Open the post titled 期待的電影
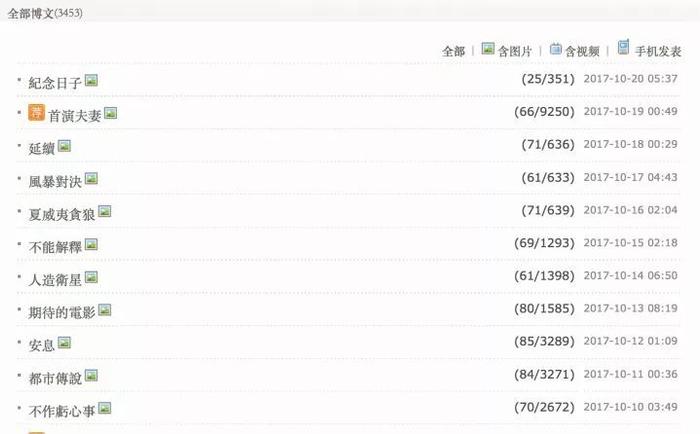 coord(62,313)
